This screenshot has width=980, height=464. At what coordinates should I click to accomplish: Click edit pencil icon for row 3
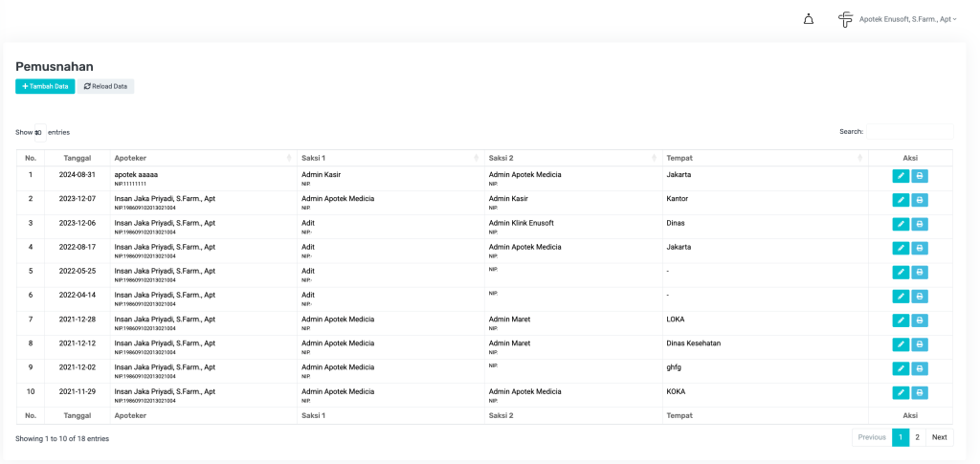point(901,224)
